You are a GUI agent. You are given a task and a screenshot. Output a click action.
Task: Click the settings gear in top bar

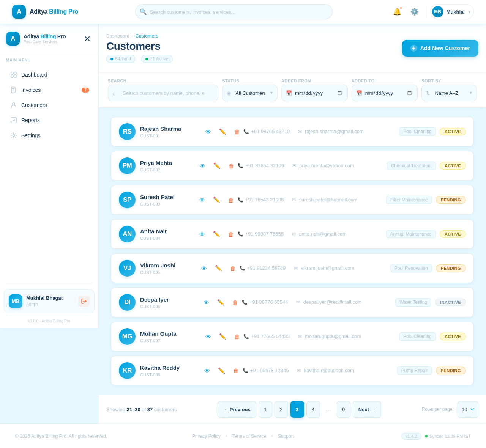pos(415,12)
